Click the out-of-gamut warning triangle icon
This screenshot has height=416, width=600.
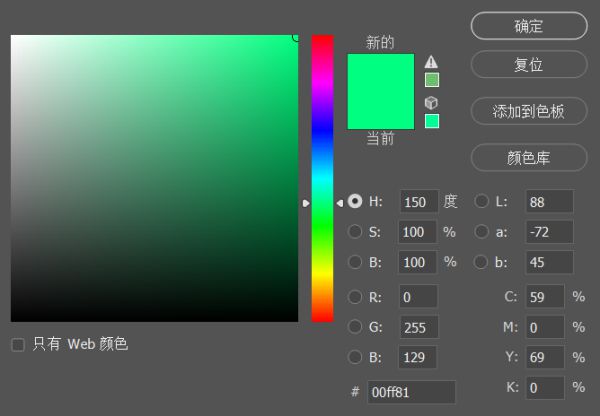(x=431, y=62)
